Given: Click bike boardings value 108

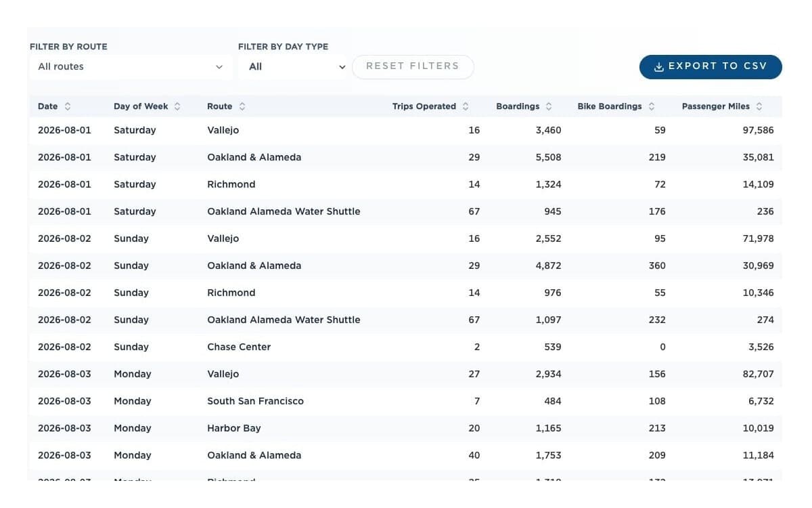Looking at the screenshot, I should [657, 401].
